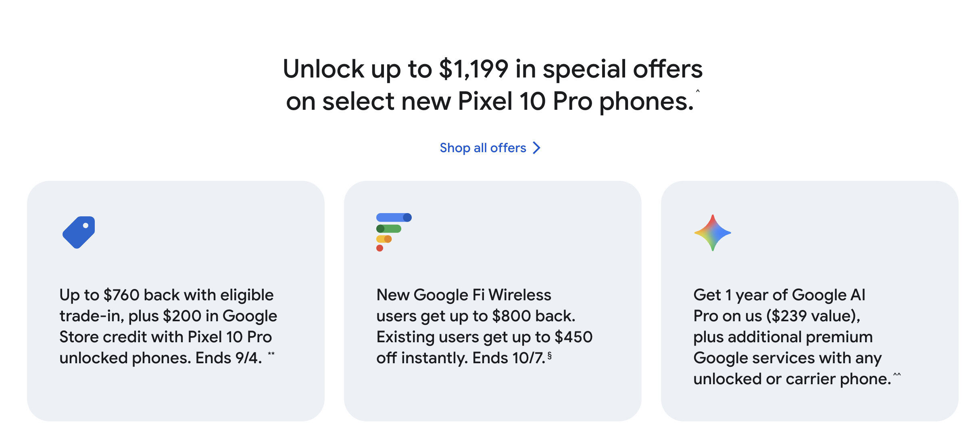The height and width of the screenshot is (448, 980).
Task: Click the double-caret footnote after carrier phone
Action: 897,375
